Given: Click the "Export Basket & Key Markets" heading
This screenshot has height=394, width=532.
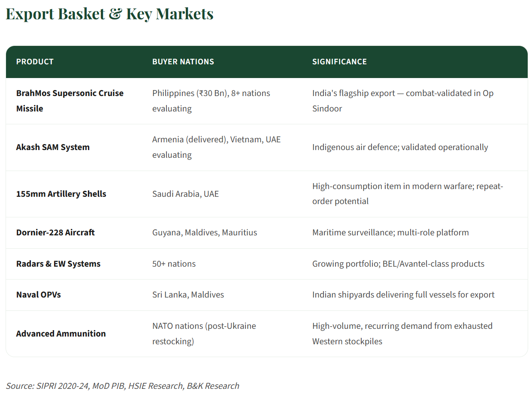Looking at the screenshot, I should pyautogui.click(x=109, y=14).
